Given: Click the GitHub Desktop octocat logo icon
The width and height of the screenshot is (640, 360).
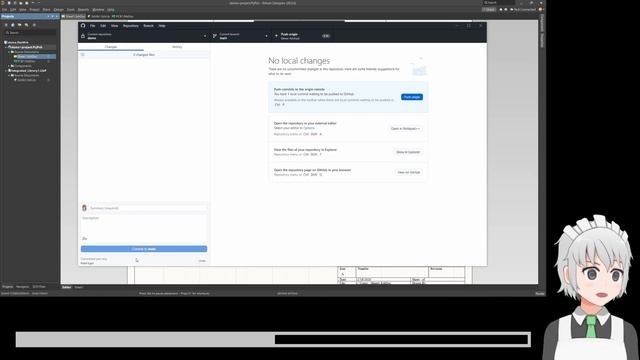Looking at the screenshot, I should [83, 25].
